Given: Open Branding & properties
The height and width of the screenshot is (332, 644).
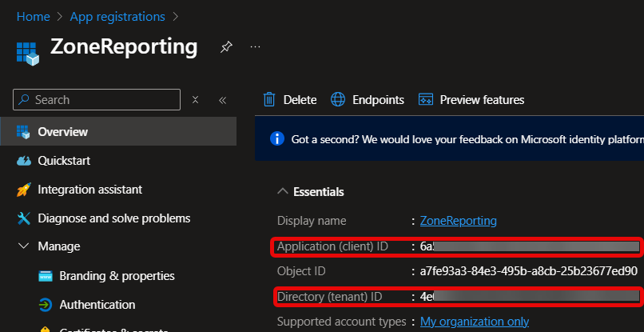Looking at the screenshot, I should 117,276.
